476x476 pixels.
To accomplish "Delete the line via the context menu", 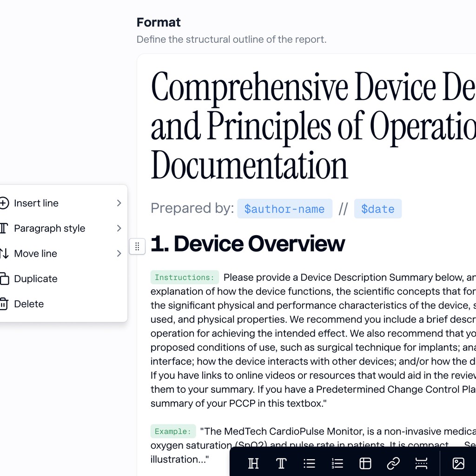I will point(29,304).
